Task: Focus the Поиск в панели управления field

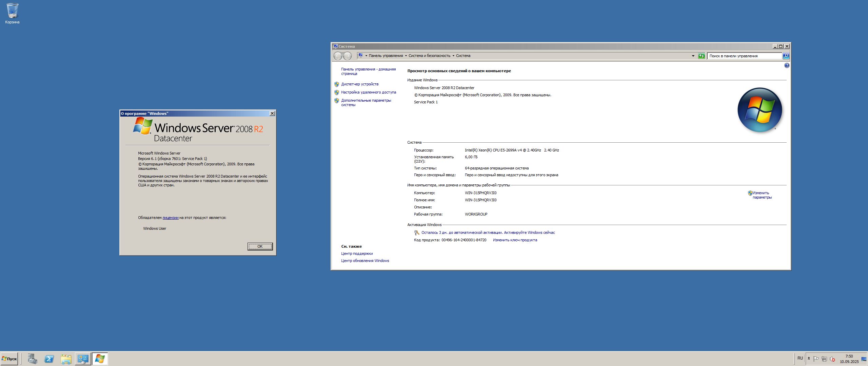Action: pyautogui.click(x=745, y=56)
